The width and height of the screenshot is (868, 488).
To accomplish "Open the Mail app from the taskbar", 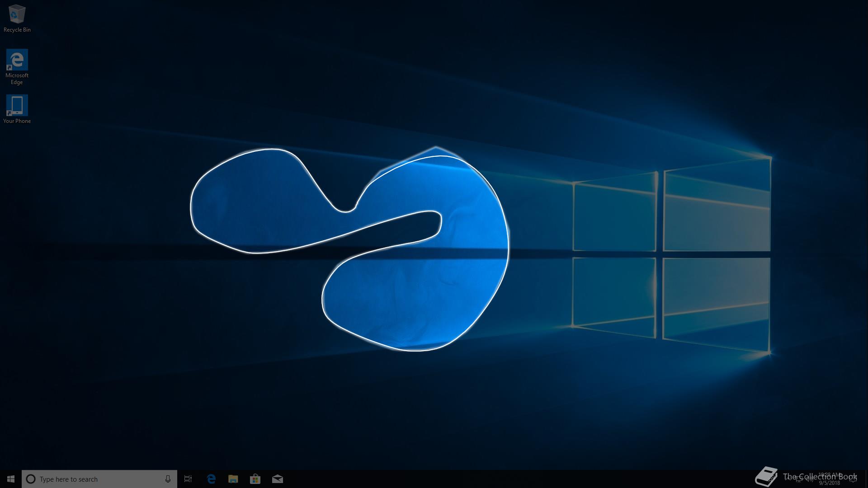I will coord(278,479).
